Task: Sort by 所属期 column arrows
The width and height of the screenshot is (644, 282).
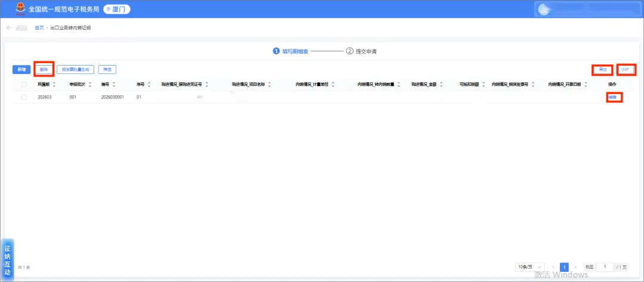Action: pyautogui.click(x=54, y=84)
